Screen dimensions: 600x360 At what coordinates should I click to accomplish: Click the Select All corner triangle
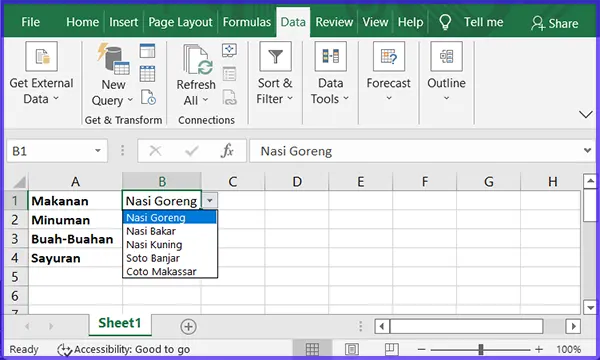click(x=19, y=182)
